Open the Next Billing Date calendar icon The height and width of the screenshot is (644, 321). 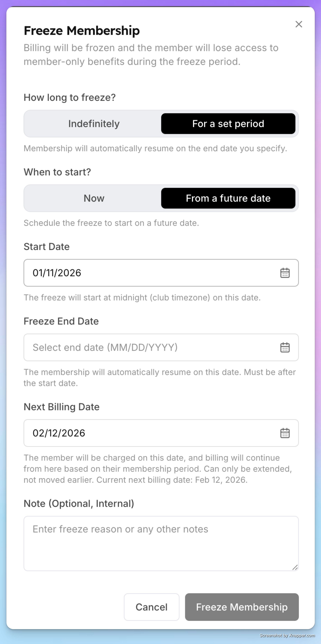tap(285, 433)
